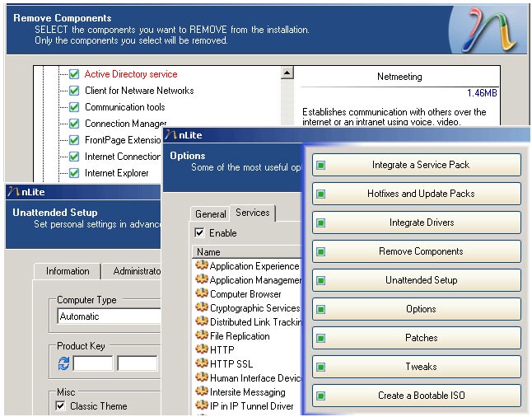
Task: Click the Active Directory service label
Action: (131, 74)
